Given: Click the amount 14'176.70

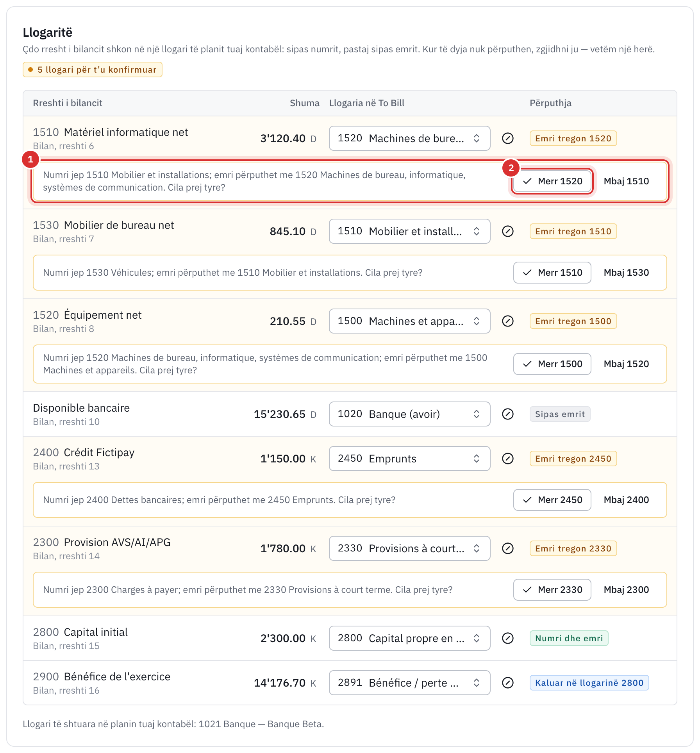Looking at the screenshot, I should click(x=280, y=683).
